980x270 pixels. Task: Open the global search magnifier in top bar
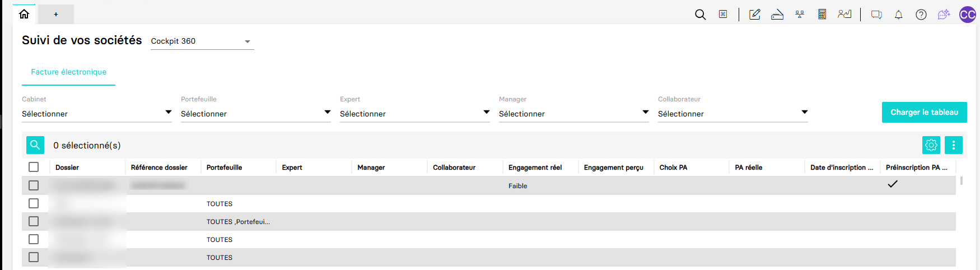point(700,15)
